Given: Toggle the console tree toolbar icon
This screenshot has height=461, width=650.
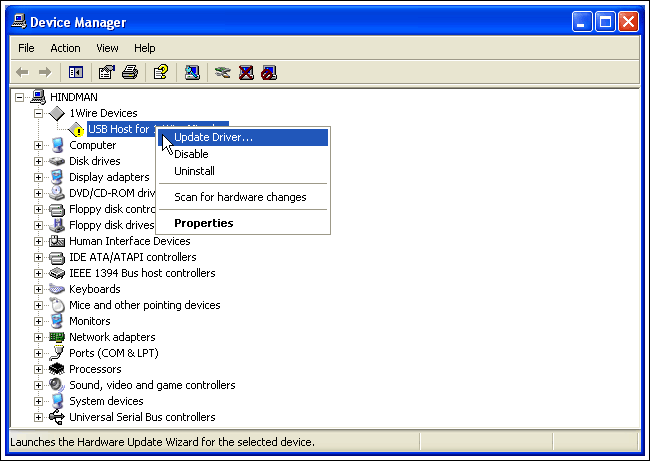Looking at the screenshot, I should 75,72.
